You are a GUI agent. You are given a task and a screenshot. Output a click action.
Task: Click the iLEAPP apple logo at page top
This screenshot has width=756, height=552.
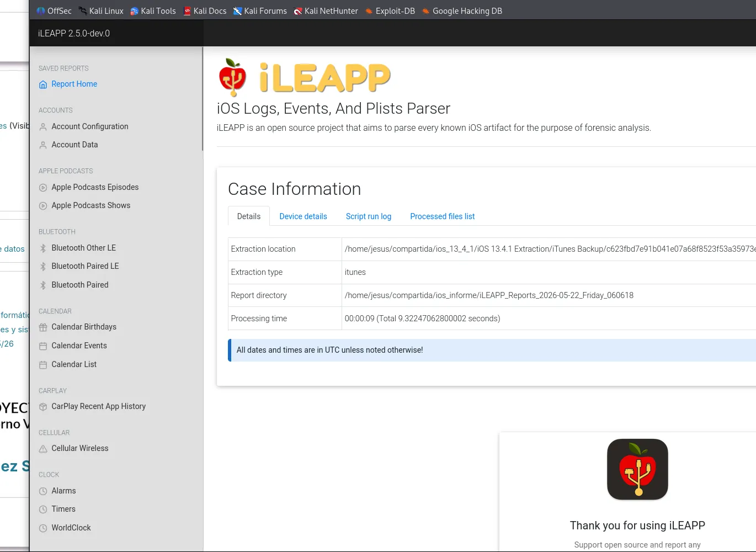click(232, 78)
